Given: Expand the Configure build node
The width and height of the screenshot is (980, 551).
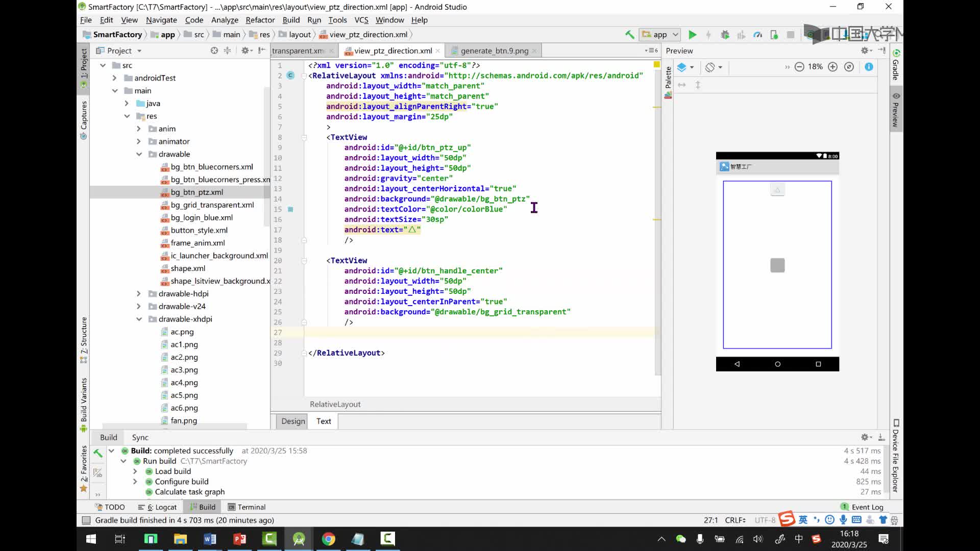Looking at the screenshot, I should (x=135, y=482).
